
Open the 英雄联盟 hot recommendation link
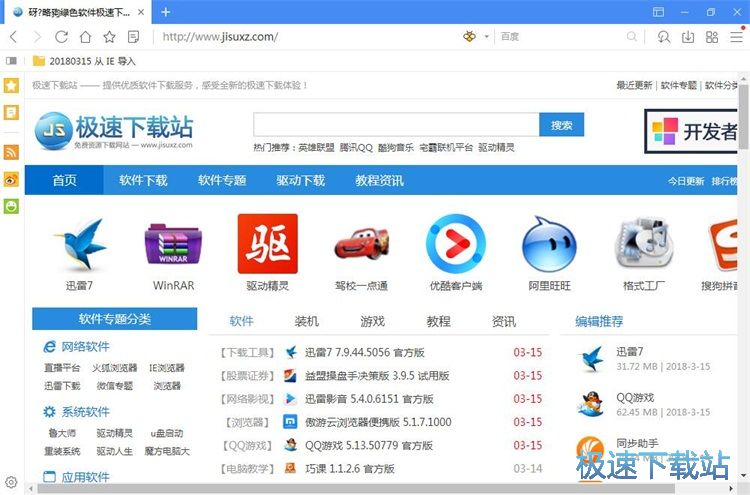pos(316,148)
